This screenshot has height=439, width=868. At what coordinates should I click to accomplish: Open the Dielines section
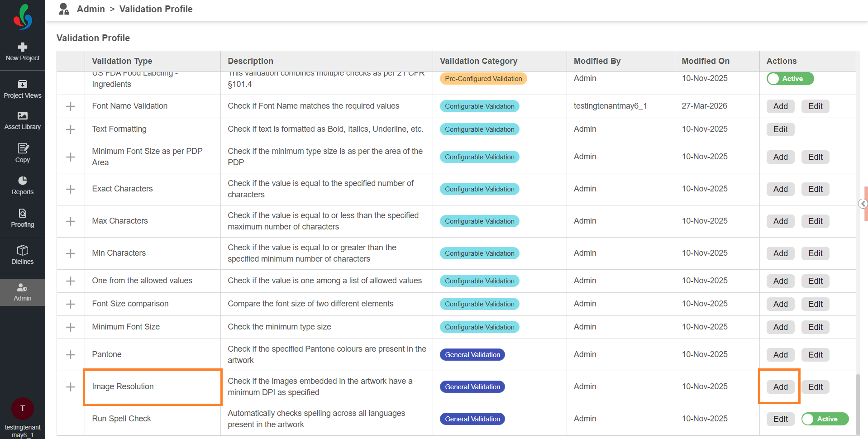[23, 255]
